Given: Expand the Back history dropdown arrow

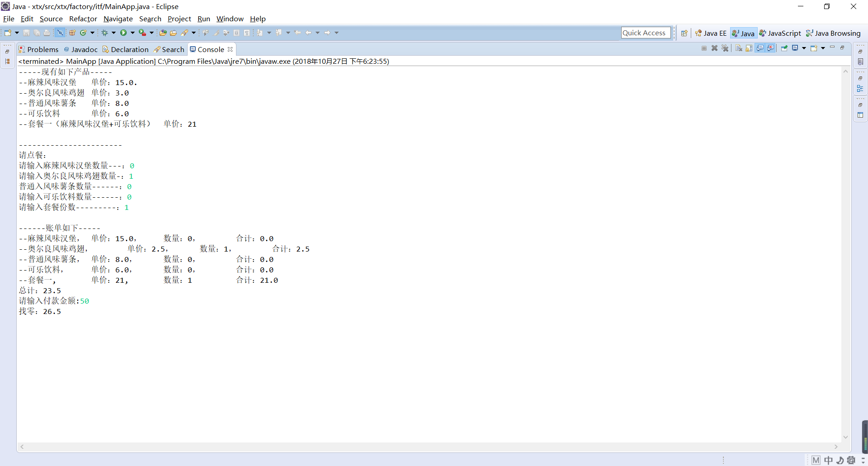Looking at the screenshot, I should (x=318, y=33).
